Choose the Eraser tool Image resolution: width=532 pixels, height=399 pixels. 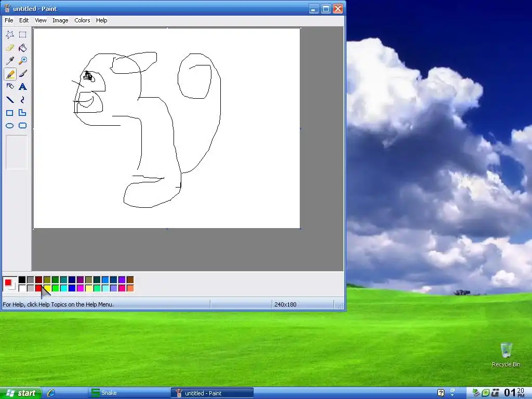(x=10, y=48)
